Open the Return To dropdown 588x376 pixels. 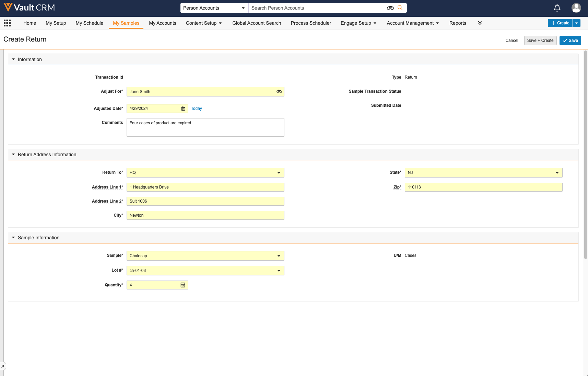[279, 173]
